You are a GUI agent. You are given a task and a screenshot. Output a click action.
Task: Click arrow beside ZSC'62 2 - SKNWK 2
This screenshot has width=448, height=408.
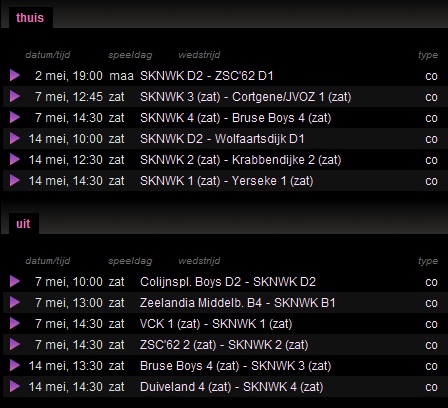[x=15, y=344]
